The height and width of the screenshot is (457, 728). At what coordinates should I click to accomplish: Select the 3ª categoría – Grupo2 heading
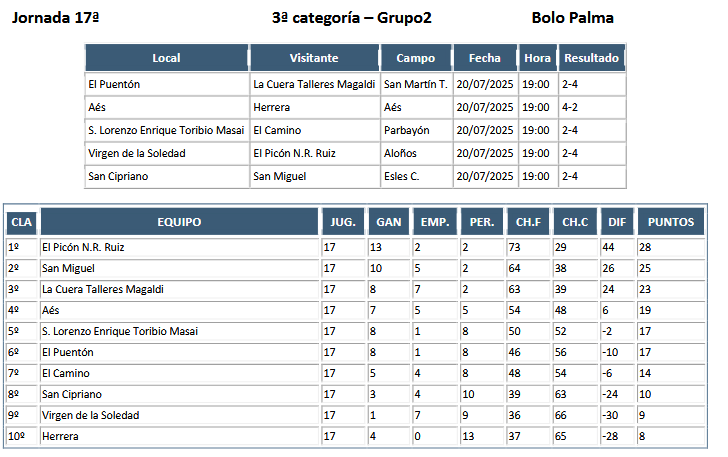click(x=351, y=18)
